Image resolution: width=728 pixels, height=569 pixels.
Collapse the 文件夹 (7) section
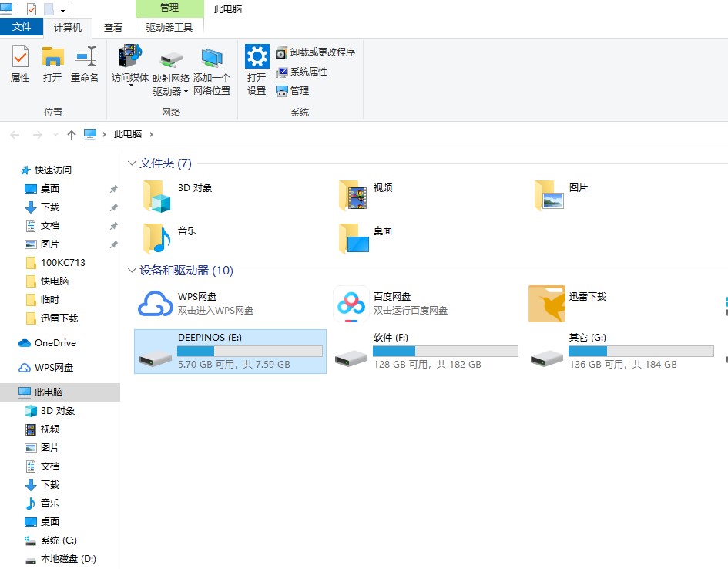(x=132, y=163)
